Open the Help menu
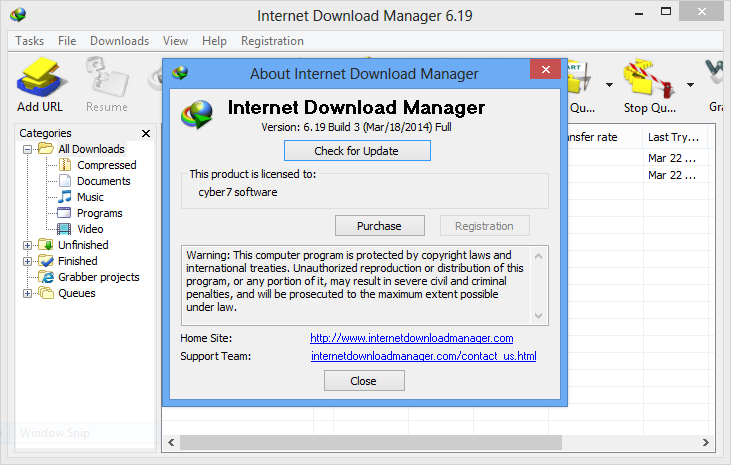731x465 pixels. 214,41
